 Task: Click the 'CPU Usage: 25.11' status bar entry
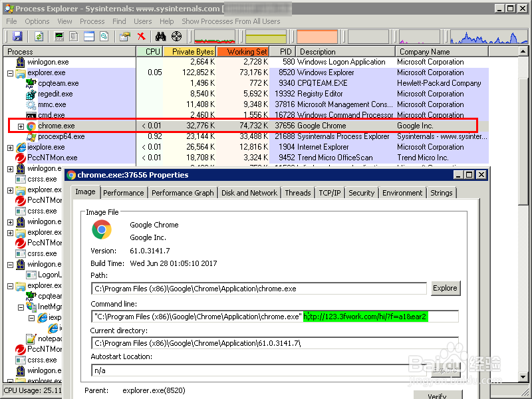(33, 390)
